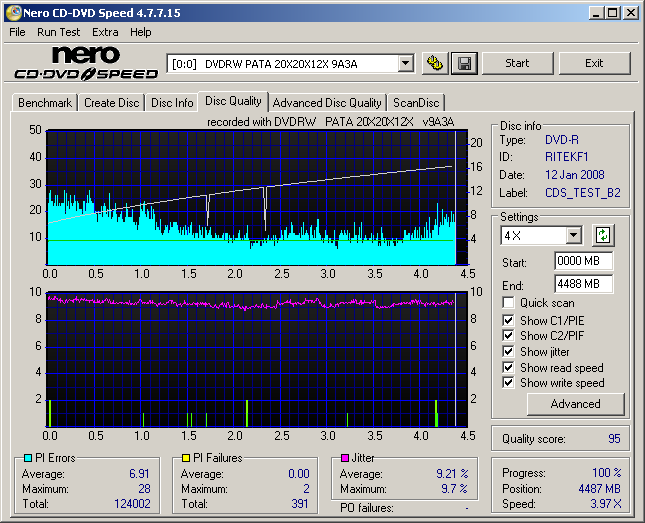
Task: Click the save floppy disk icon
Action: click(464, 63)
